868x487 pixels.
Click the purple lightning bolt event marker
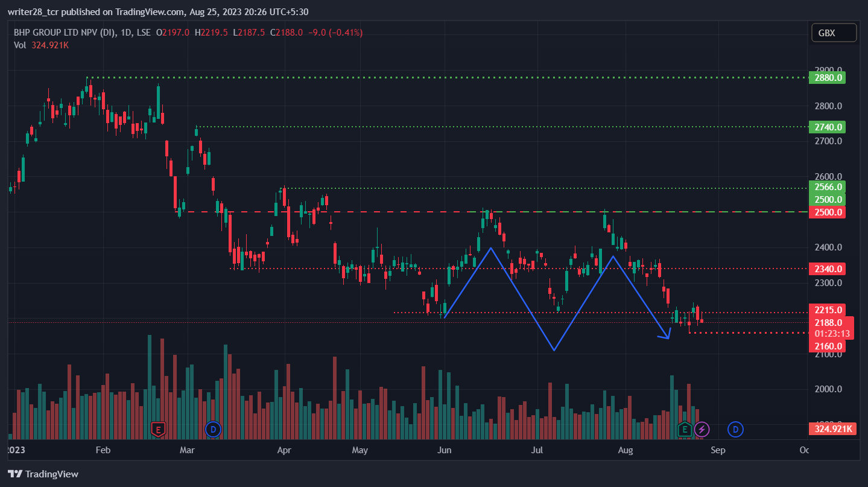coord(702,430)
